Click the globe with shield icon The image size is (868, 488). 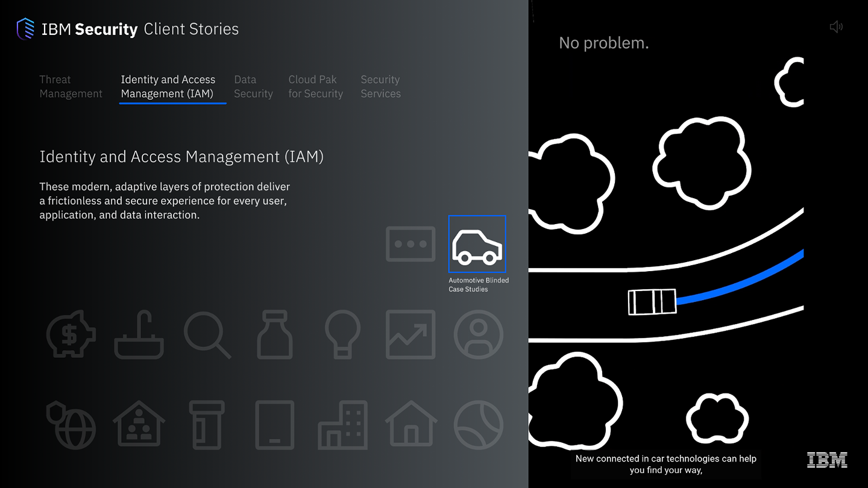click(x=71, y=424)
